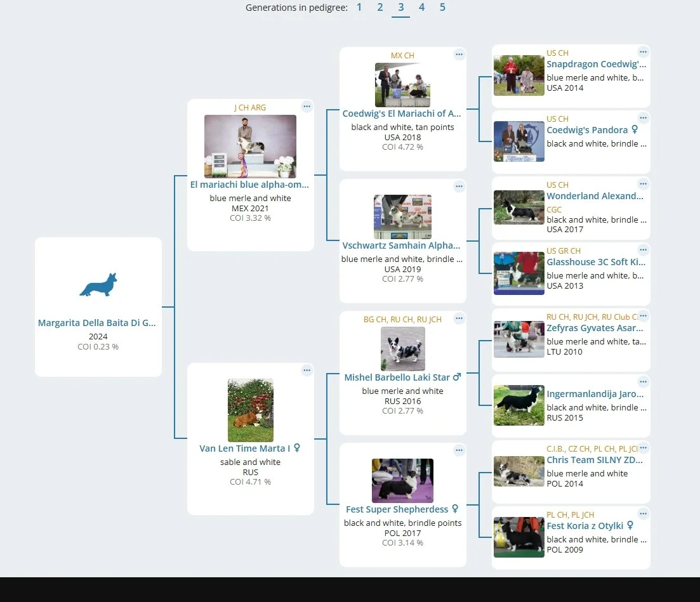The height and width of the screenshot is (602, 700).
Task: Open Coedwig's Pandora link
Action: [x=587, y=130]
